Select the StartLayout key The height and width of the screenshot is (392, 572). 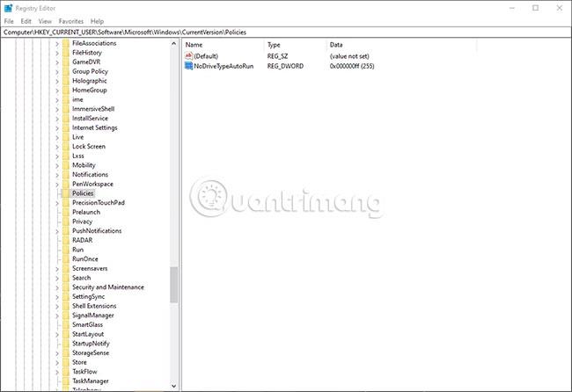click(88, 334)
